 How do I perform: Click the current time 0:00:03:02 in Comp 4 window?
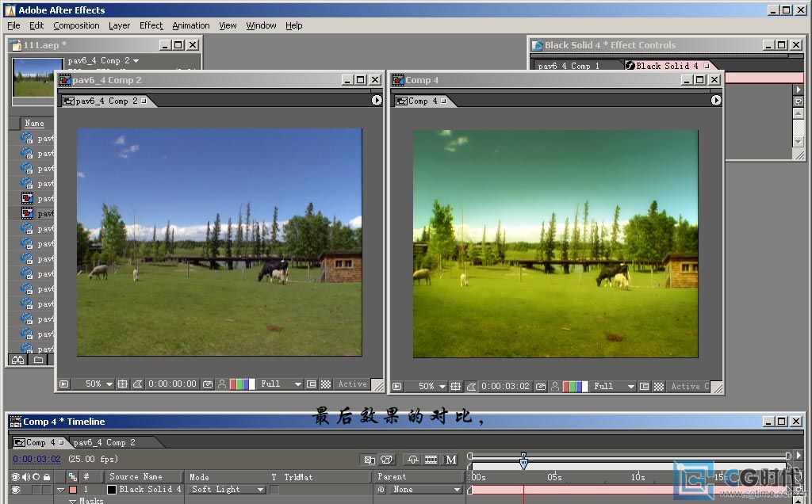505,386
